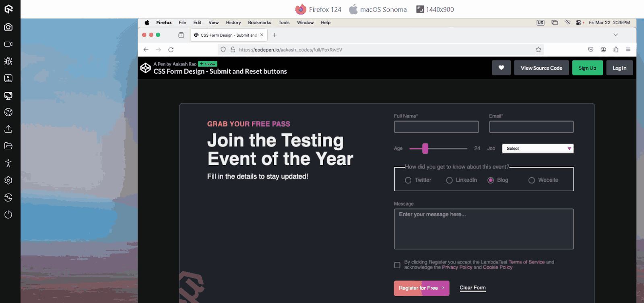
Task: Click View Source Code button
Action: (541, 68)
